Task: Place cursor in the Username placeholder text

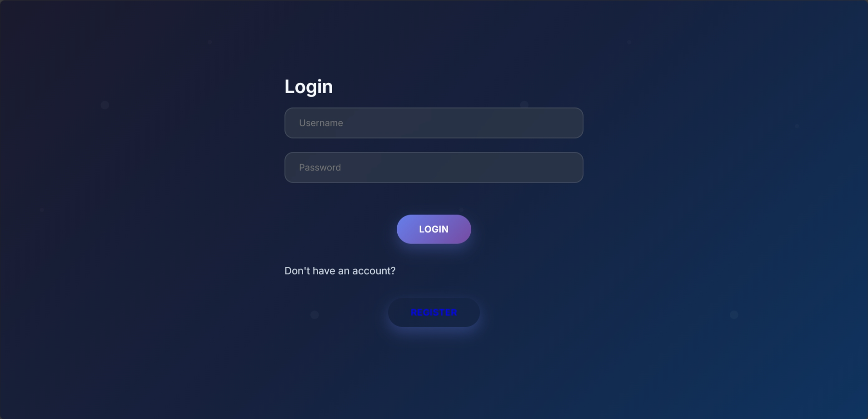Action: pyautogui.click(x=321, y=123)
